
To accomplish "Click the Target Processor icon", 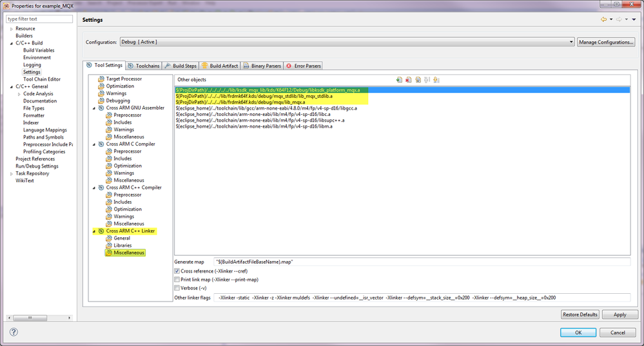I will tap(101, 79).
